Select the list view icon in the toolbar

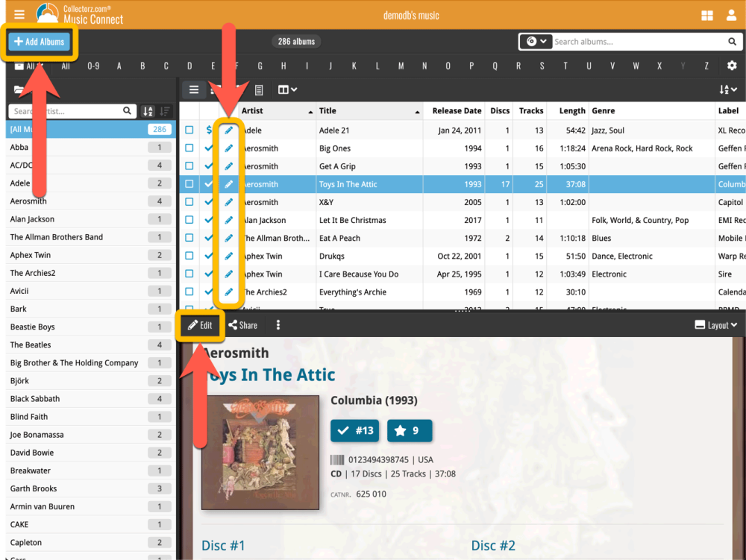pyautogui.click(x=193, y=89)
